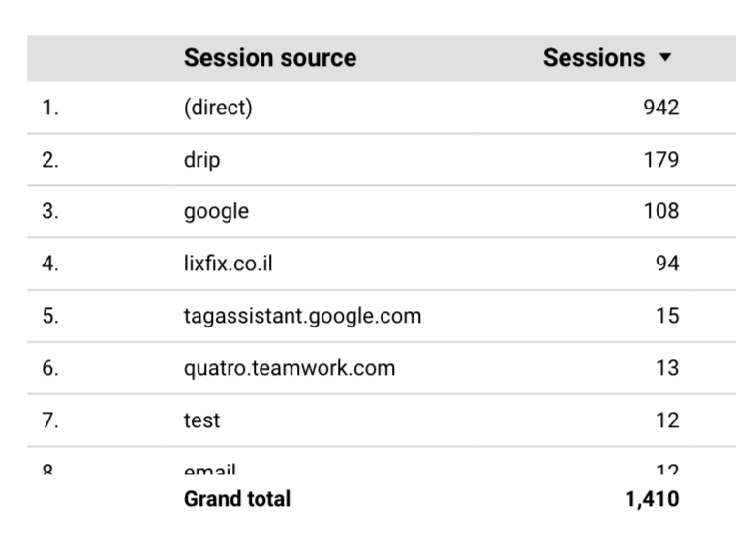The image size is (736, 560).
Task: Click the 15 sessions value
Action: pyautogui.click(x=667, y=316)
